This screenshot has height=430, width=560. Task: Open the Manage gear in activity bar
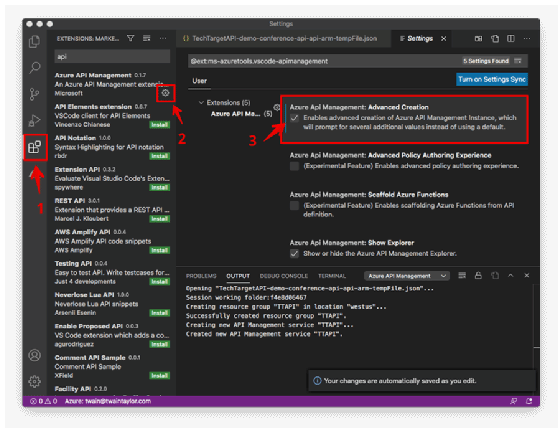pyautogui.click(x=34, y=381)
